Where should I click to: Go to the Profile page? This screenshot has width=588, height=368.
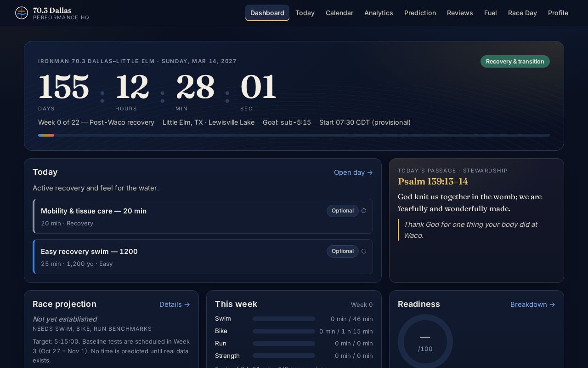click(x=558, y=13)
